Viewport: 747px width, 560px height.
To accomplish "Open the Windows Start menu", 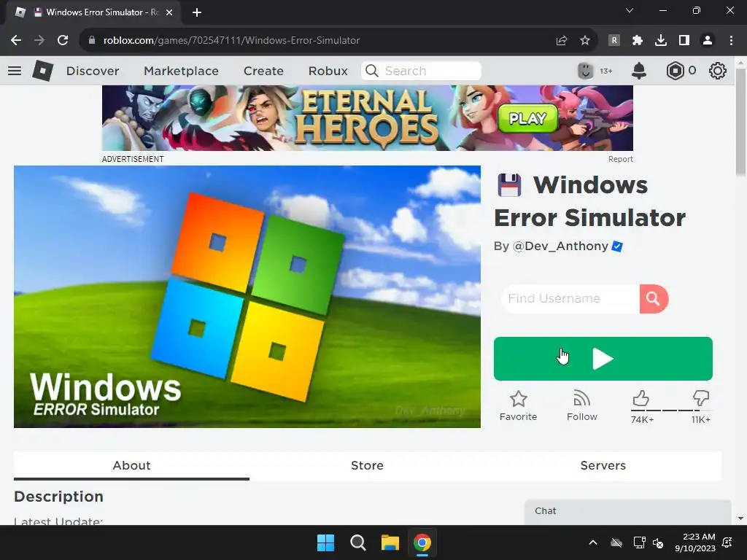I will [326, 542].
